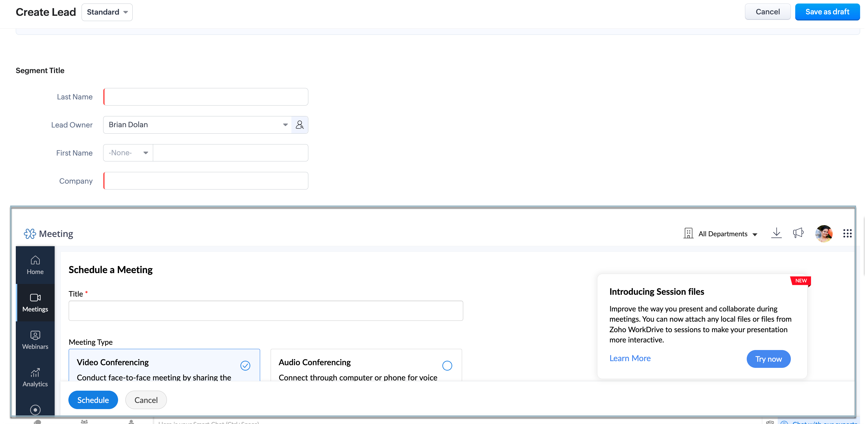Click the Schedule button
This screenshot has height=424, width=868.
93,400
